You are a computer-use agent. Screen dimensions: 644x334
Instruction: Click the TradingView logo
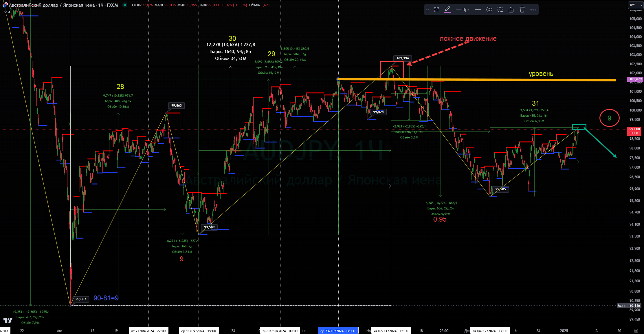(x=8, y=320)
